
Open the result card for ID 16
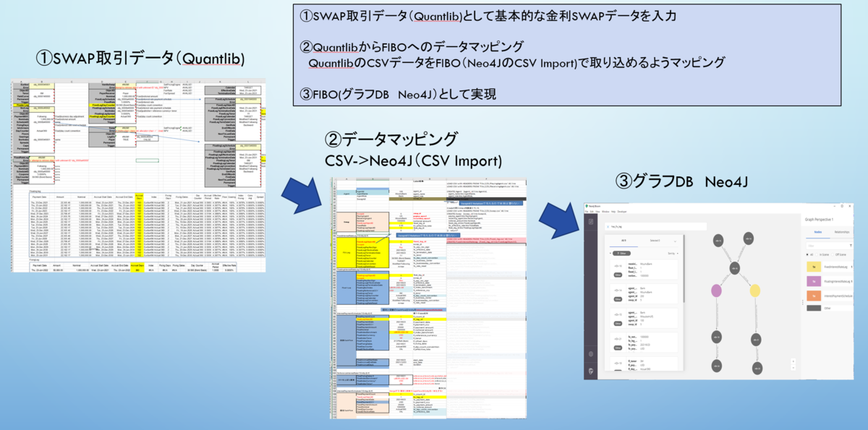644,270
